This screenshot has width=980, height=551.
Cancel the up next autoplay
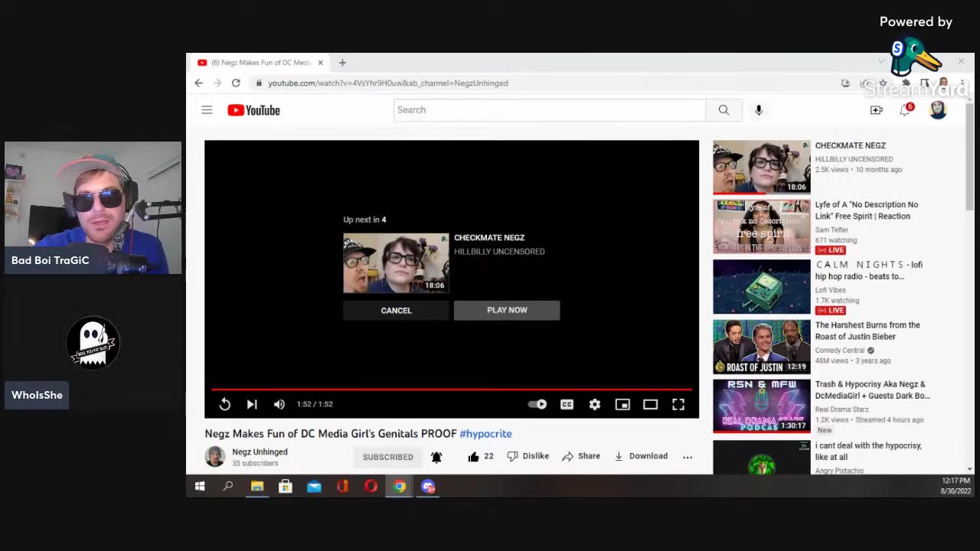396,310
